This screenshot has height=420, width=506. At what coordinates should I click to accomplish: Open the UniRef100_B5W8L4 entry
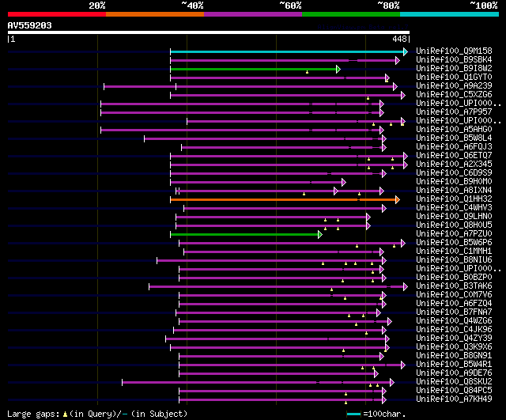click(x=454, y=138)
